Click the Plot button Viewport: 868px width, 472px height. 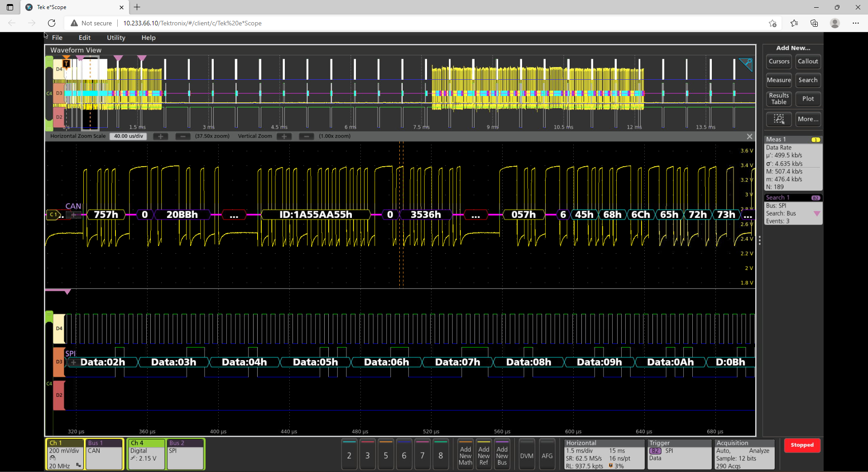click(808, 99)
